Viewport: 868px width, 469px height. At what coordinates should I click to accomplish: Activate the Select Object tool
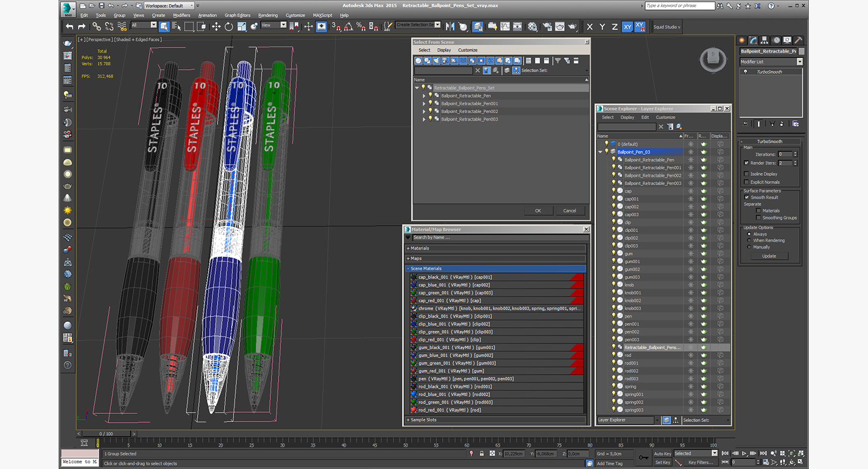tap(164, 26)
